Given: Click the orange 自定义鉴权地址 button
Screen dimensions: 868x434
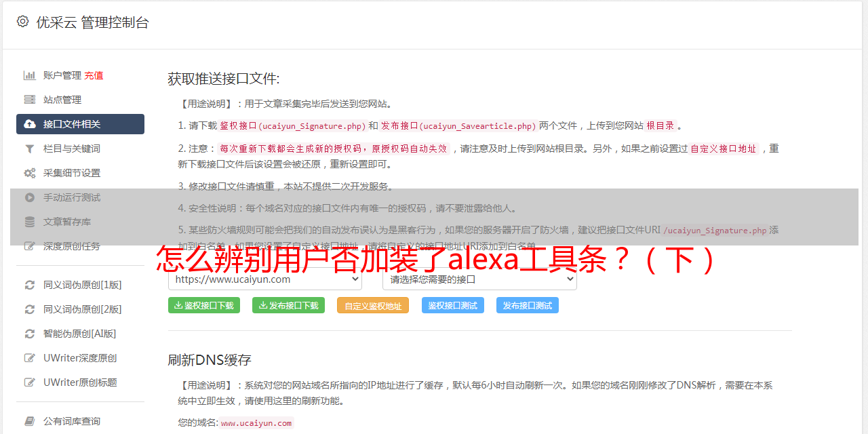Looking at the screenshot, I should 373,305.
